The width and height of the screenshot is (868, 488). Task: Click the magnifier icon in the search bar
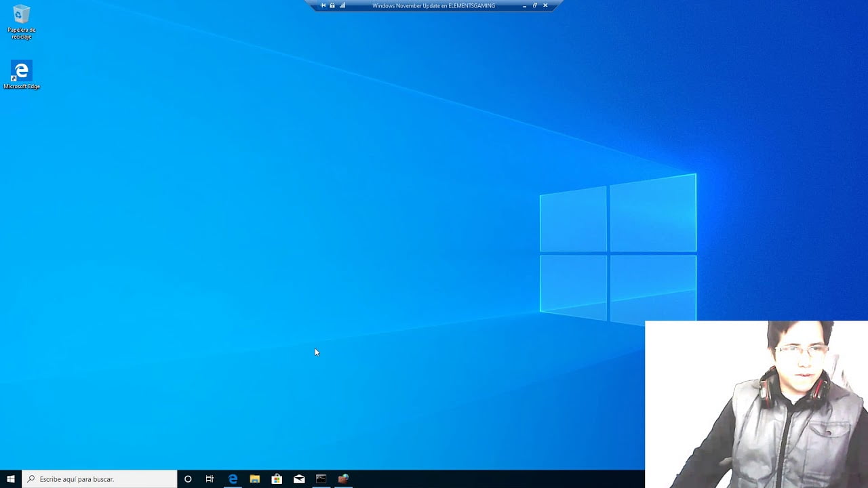(31, 479)
